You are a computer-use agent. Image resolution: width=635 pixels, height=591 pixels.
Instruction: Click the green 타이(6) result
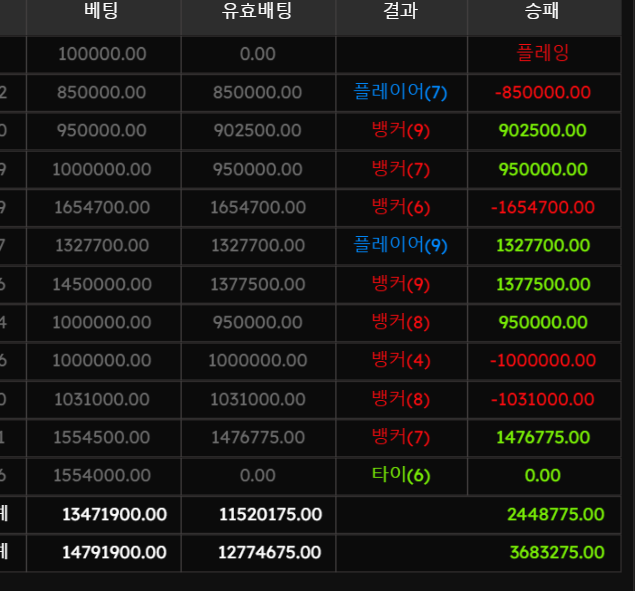(400, 475)
